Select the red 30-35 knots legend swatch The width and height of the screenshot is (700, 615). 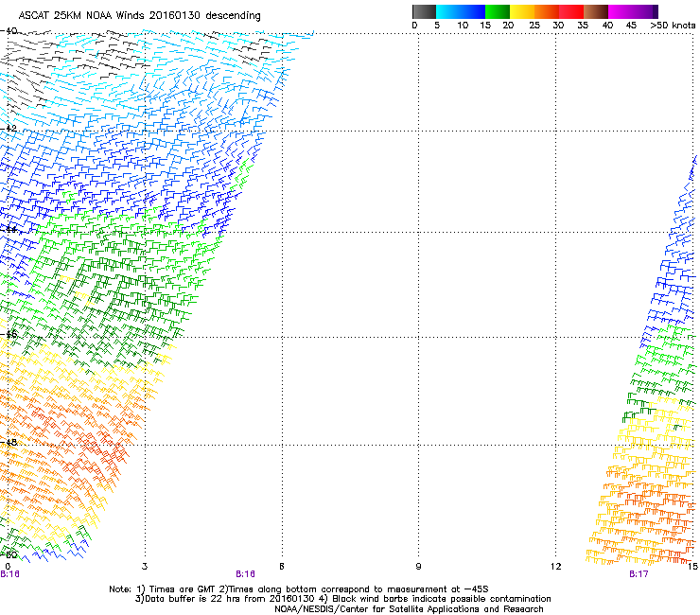(x=571, y=11)
